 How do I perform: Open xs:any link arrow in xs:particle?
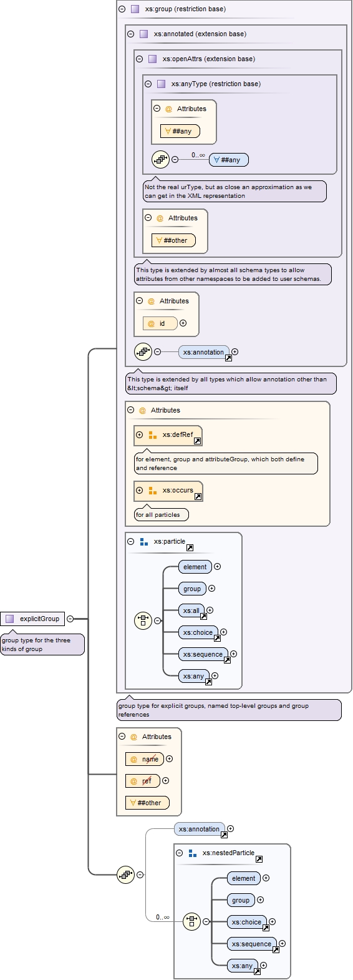208,682
